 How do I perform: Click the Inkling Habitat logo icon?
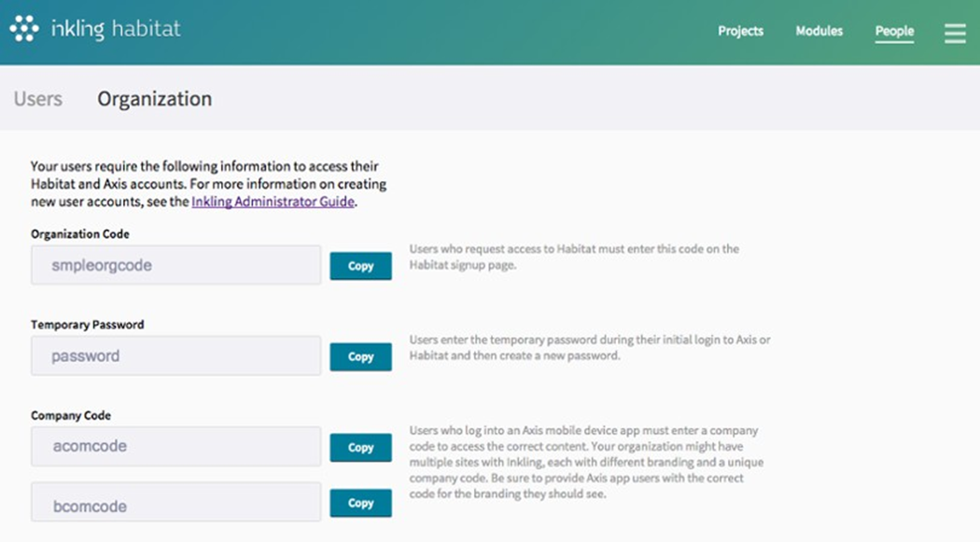24,29
